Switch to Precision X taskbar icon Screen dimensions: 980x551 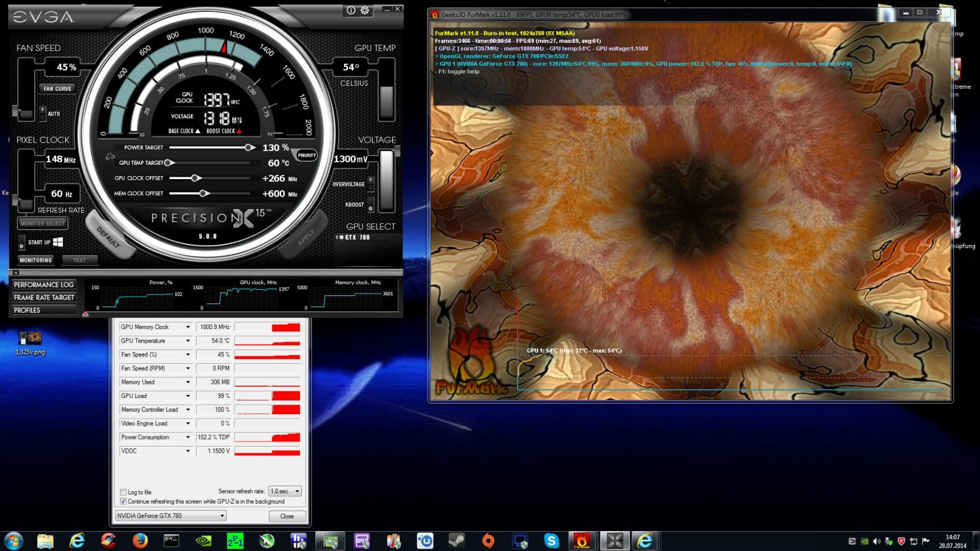615,540
